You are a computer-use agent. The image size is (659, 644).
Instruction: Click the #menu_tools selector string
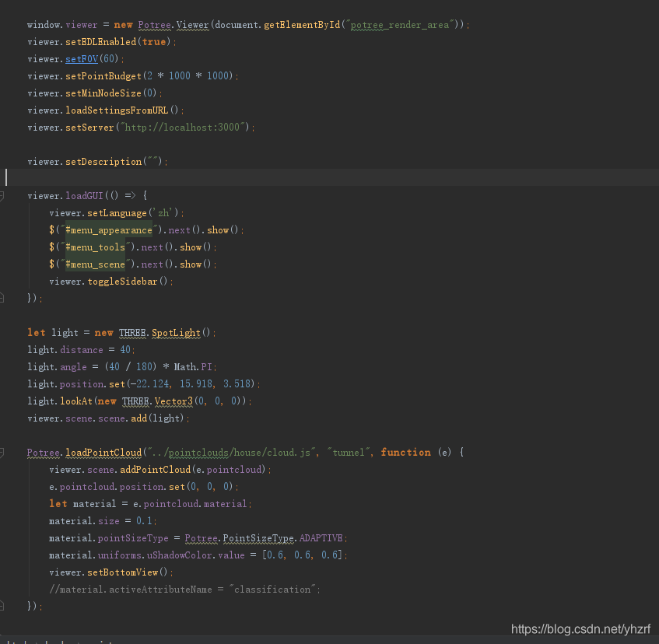click(96, 247)
